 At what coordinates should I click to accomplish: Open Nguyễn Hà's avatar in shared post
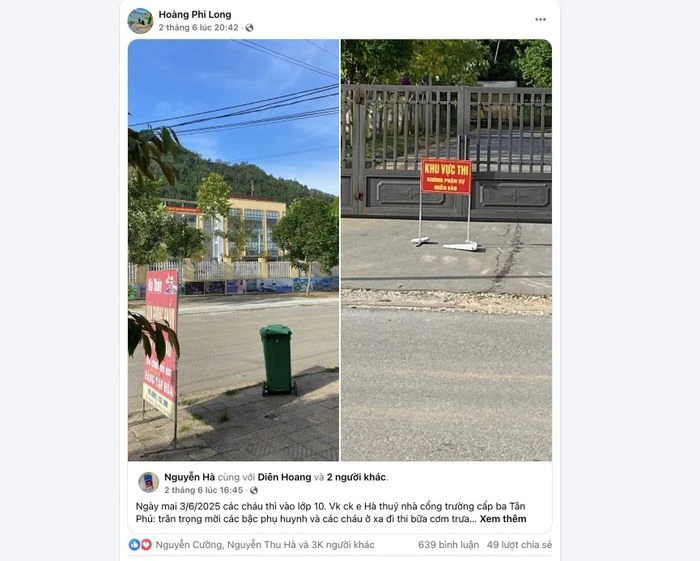coord(149,482)
